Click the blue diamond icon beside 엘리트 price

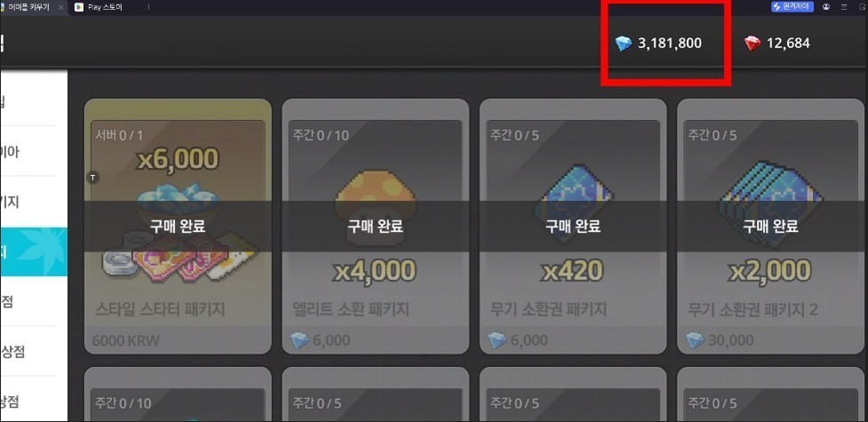299,340
